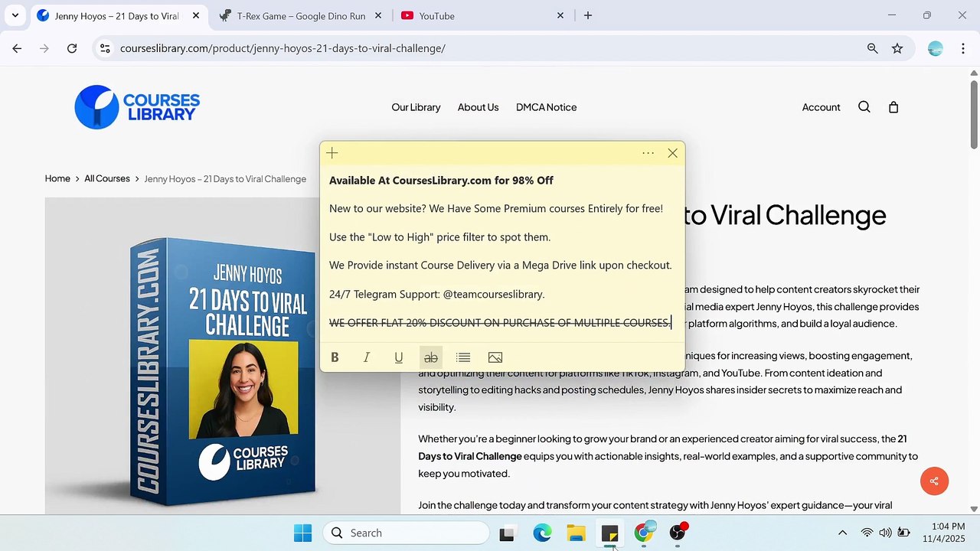This screenshot has width=980, height=551.
Task: Open File Explorer from taskbar
Action: (577, 533)
